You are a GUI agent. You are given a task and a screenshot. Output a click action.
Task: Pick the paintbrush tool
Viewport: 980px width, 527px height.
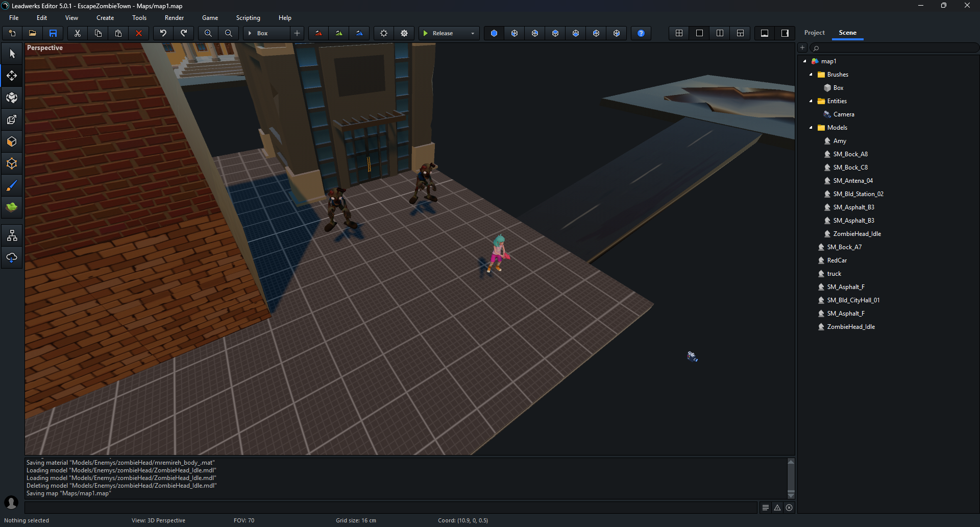click(x=12, y=186)
